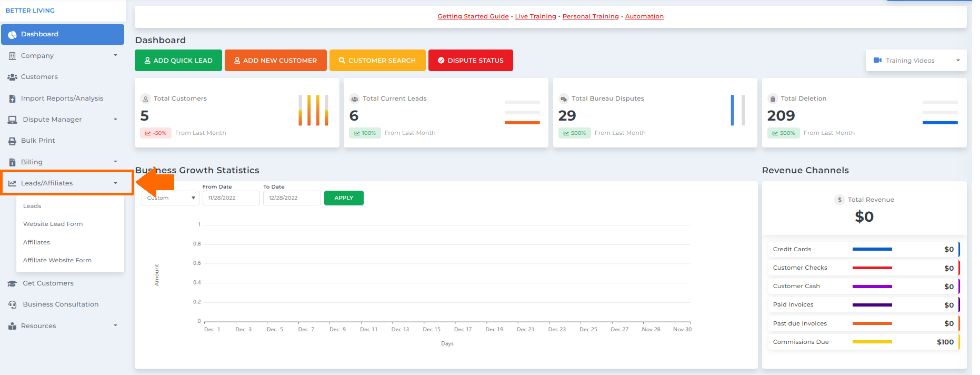Click the Total Deletion trash icon
Viewport: 980px width, 375px height.
[773, 98]
